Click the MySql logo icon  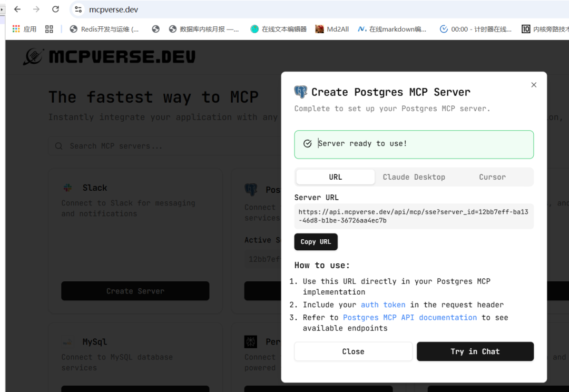coord(67,342)
